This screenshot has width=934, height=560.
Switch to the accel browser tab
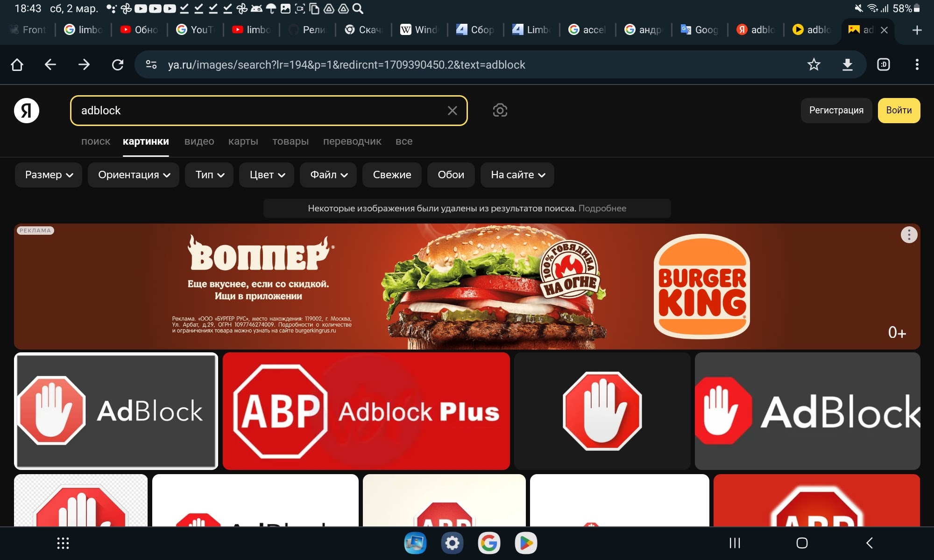coord(588,30)
